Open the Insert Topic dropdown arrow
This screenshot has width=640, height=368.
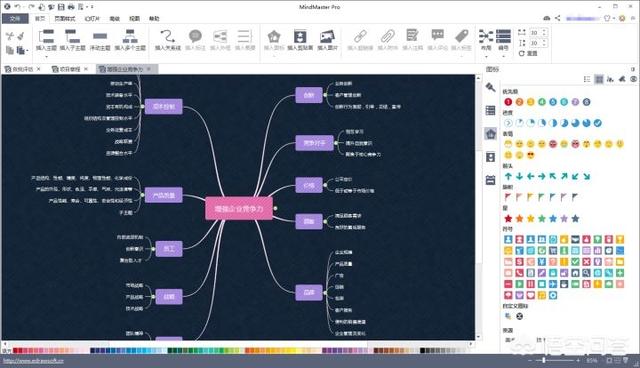tap(46, 56)
